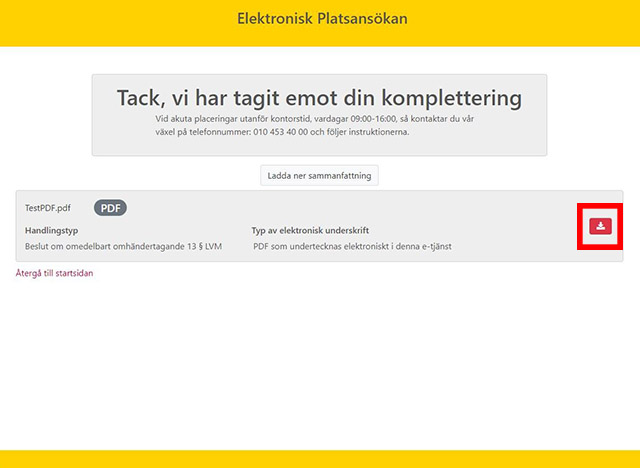Image resolution: width=640 pixels, height=468 pixels.
Task: Click the PDF som undertecknas elektroniskt text
Action: click(x=352, y=246)
